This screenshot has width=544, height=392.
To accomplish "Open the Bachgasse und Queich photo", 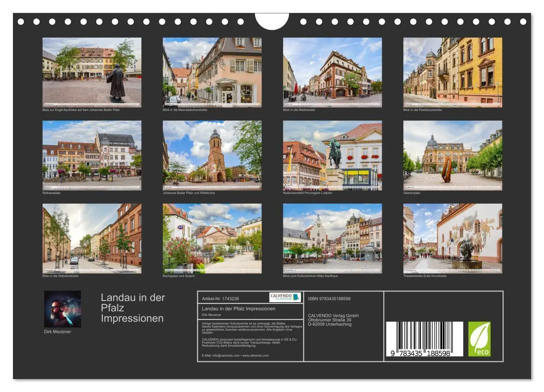I will tap(212, 239).
